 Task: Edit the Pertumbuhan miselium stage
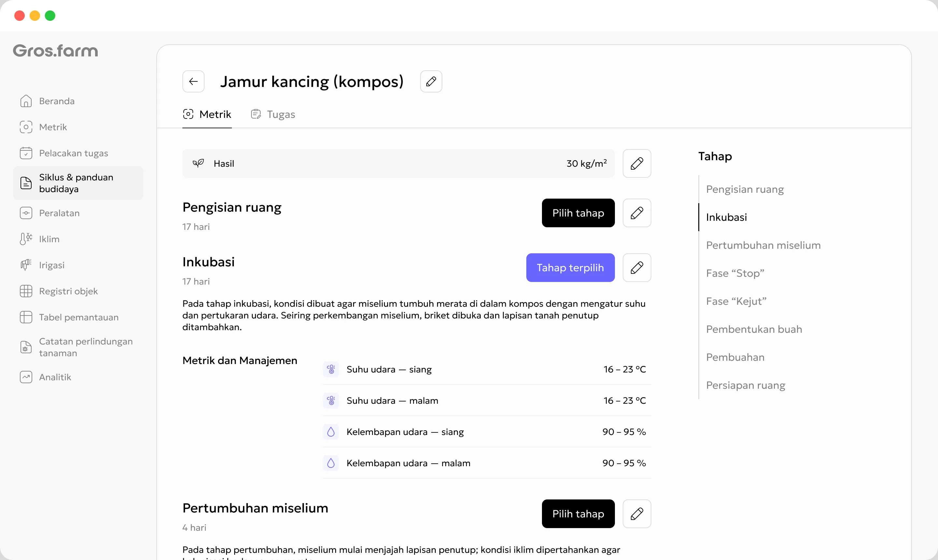tap(637, 513)
